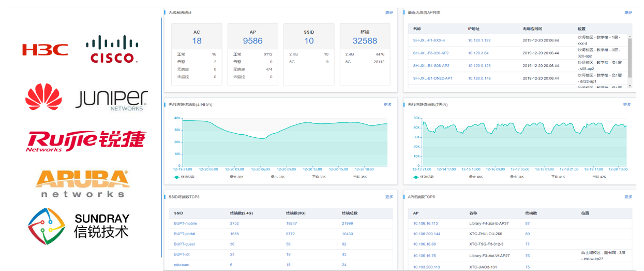The height and width of the screenshot is (271, 644).
Task: Open AP IP 10.106.16.76
Action: point(424,255)
